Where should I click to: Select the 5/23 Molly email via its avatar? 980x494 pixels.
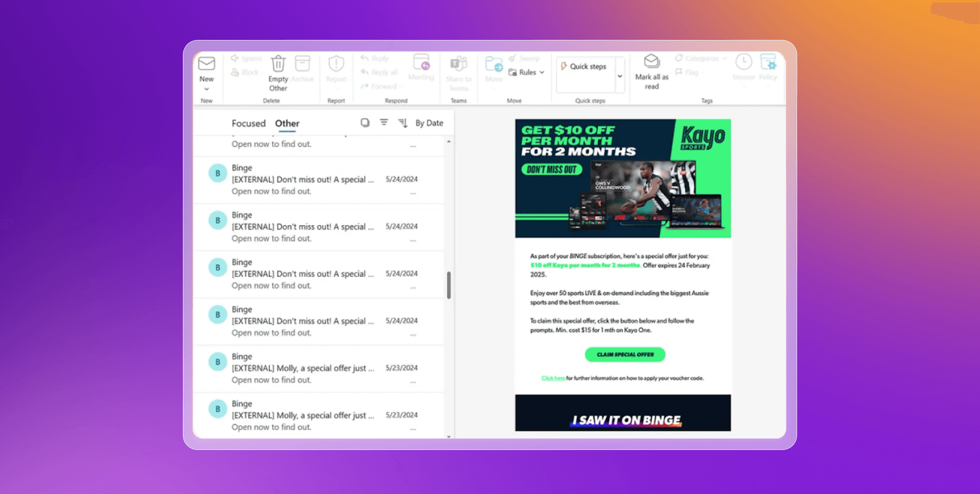[x=217, y=361]
